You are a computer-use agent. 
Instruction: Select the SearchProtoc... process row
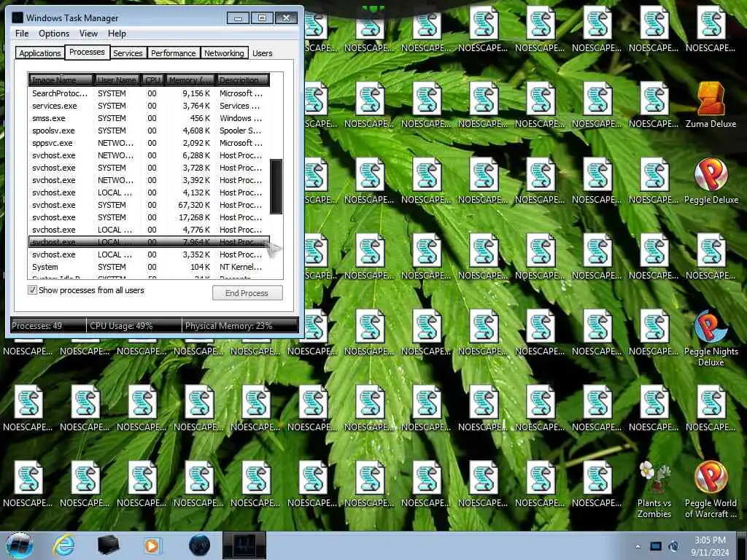(x=149, y=93)
